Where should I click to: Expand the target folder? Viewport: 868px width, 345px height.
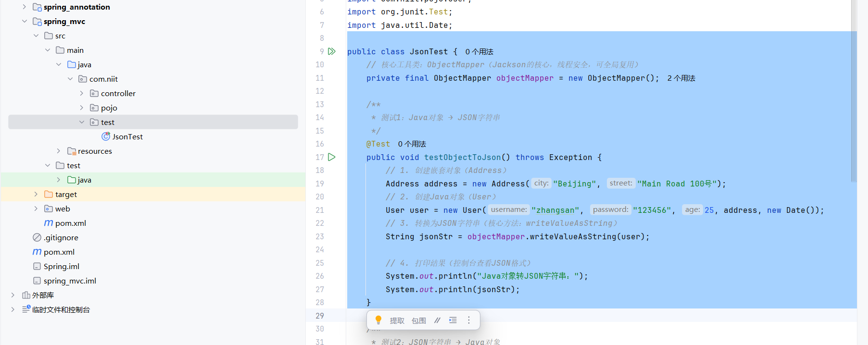[x=36, y=194]
